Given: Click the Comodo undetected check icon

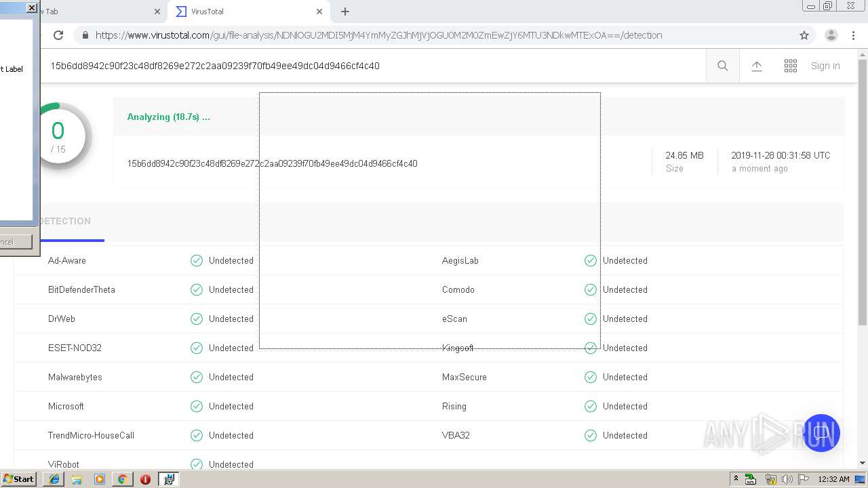Looking at the screenshot, I should coord(591,289).
